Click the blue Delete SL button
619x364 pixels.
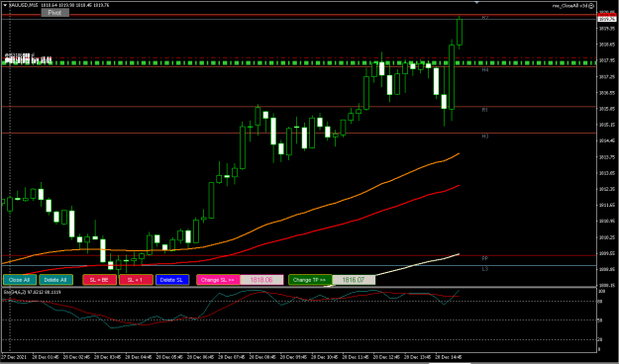pos(172,280)
